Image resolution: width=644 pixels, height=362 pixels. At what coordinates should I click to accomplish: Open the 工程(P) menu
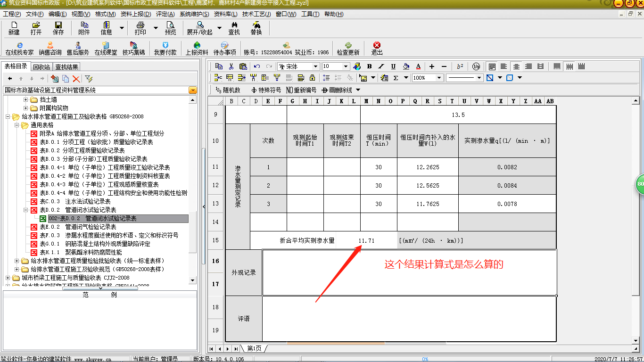pos(12,14)
